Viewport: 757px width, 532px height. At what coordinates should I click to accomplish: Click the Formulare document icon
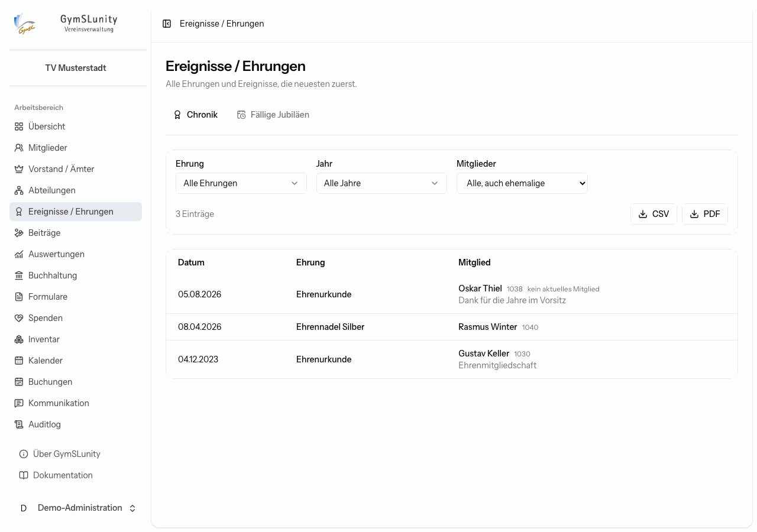19,297
